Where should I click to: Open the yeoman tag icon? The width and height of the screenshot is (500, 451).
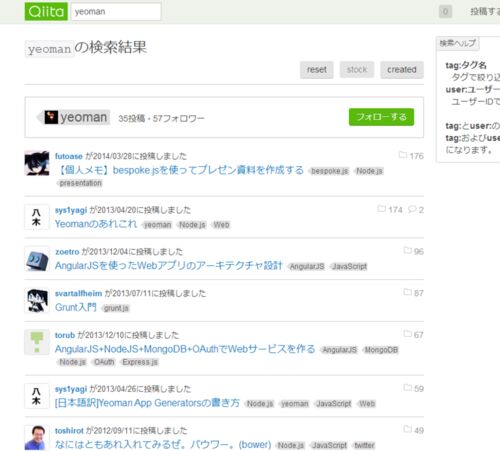[x=51, y=117]
